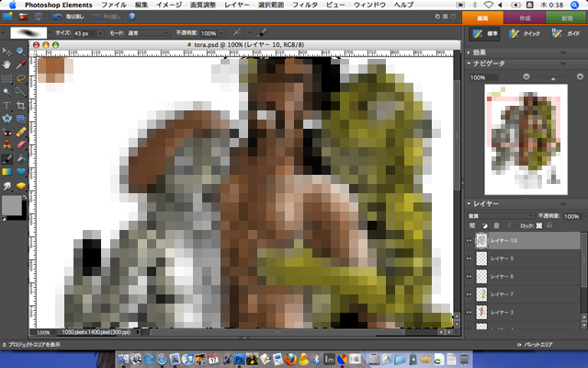The height and width of the screenshot is (368, 588).
Task: Select the Paint Bucket tool
Action: [x=20, y=159]
